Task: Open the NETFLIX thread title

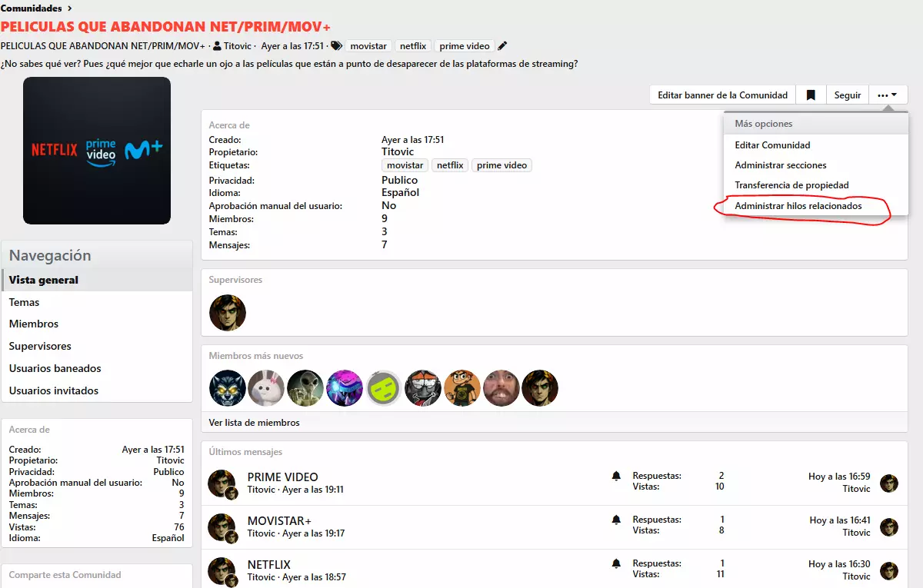Action: point(269,564)
